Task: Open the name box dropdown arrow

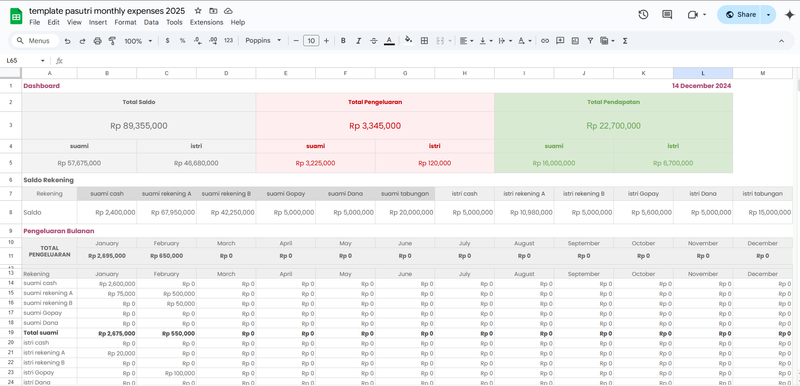Action: tap(42, 61)
